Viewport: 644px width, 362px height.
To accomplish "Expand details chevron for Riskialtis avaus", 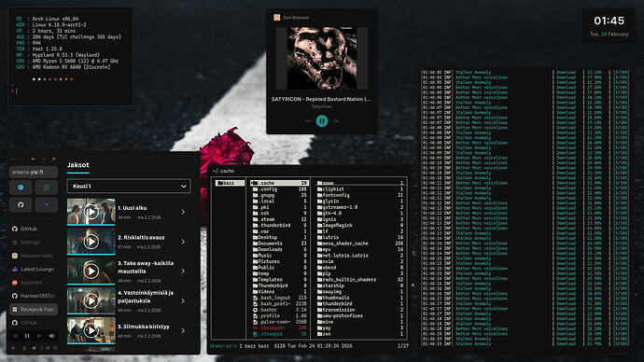I will [x=183, y=242].
